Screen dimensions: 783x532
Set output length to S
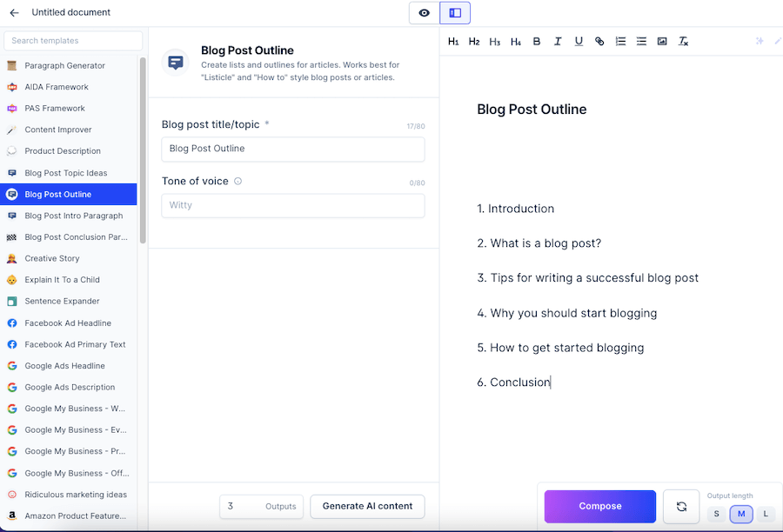pyautogui.click(x=717, y=514)
